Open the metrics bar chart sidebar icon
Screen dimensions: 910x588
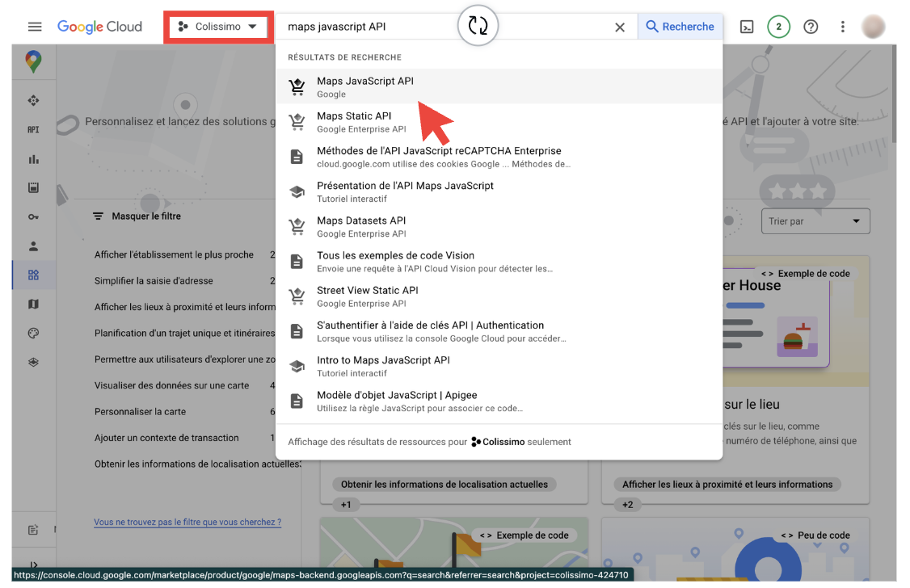pos(34,159)
